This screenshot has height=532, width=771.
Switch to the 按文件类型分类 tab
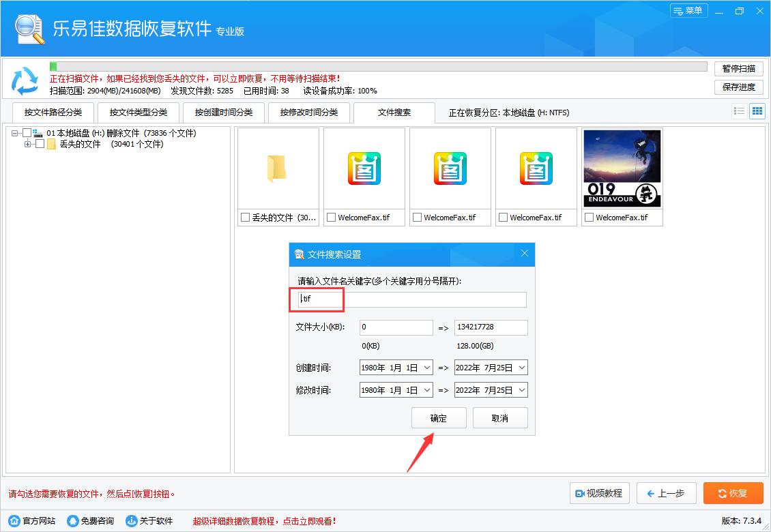(x=138, y=113)
